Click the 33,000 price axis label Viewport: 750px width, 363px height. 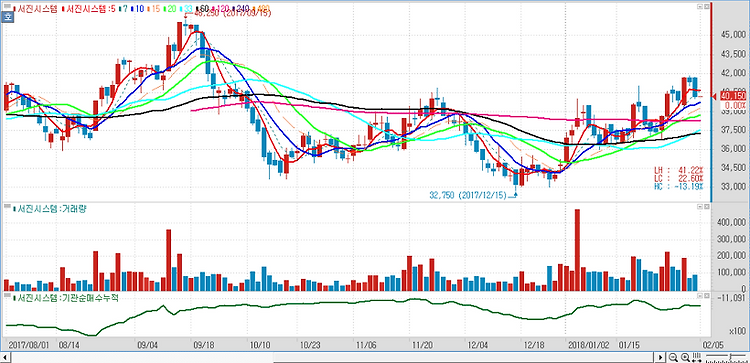pos(732,187)
